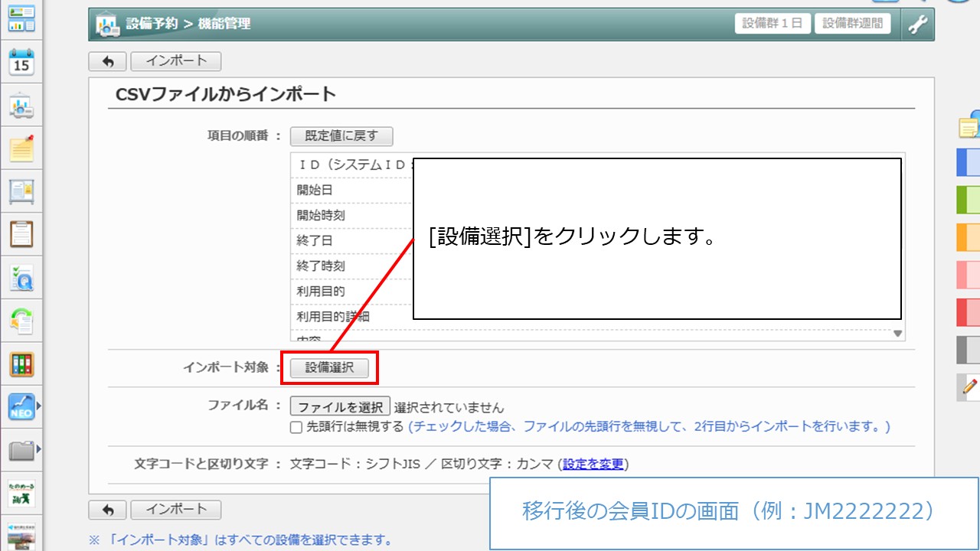980x551 pixels.
Task: Open the yellow sticky note sidebar icon
Action: [x=21, y=148]
